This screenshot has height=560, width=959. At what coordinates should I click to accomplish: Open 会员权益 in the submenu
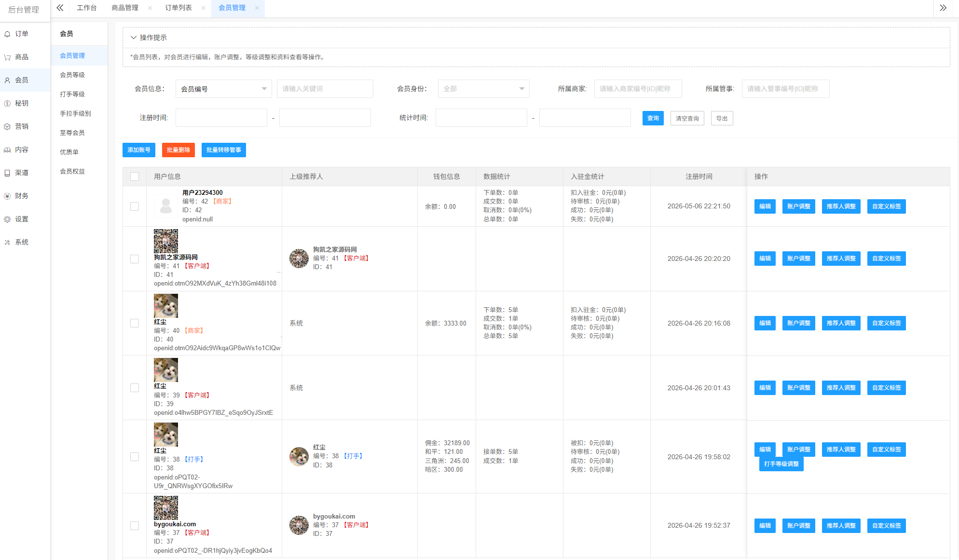click(72, 171)
